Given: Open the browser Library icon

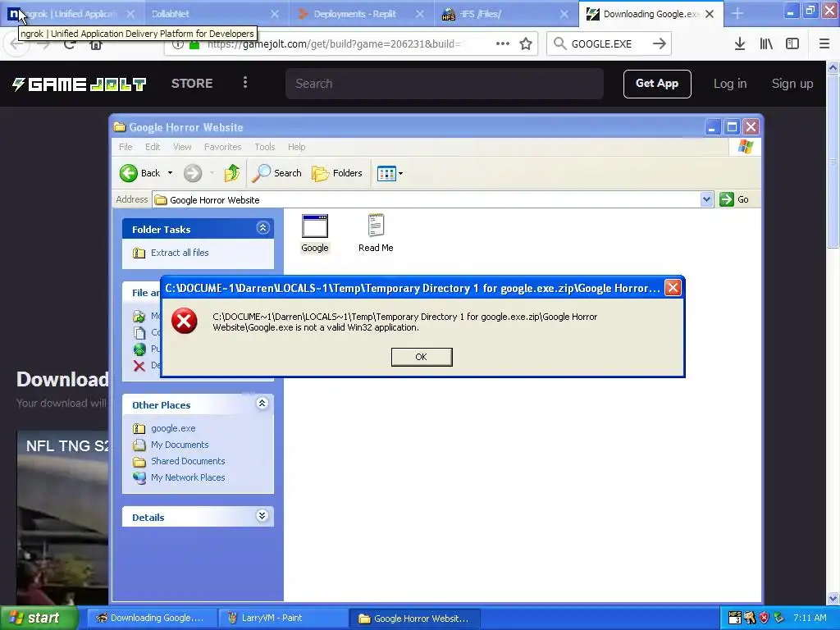Looking at the screenshot, I should point(766,44).
